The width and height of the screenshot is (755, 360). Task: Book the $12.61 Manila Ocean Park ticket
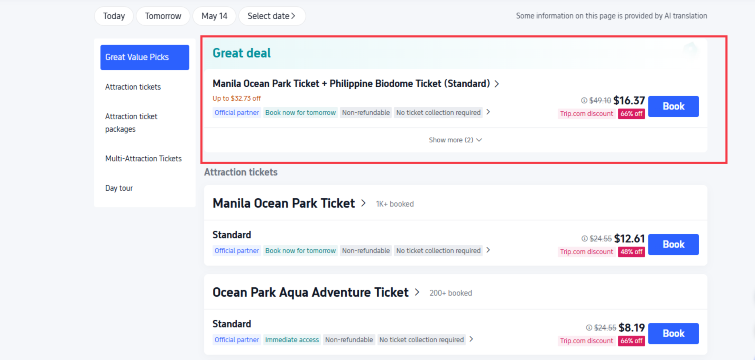(673, 244)
